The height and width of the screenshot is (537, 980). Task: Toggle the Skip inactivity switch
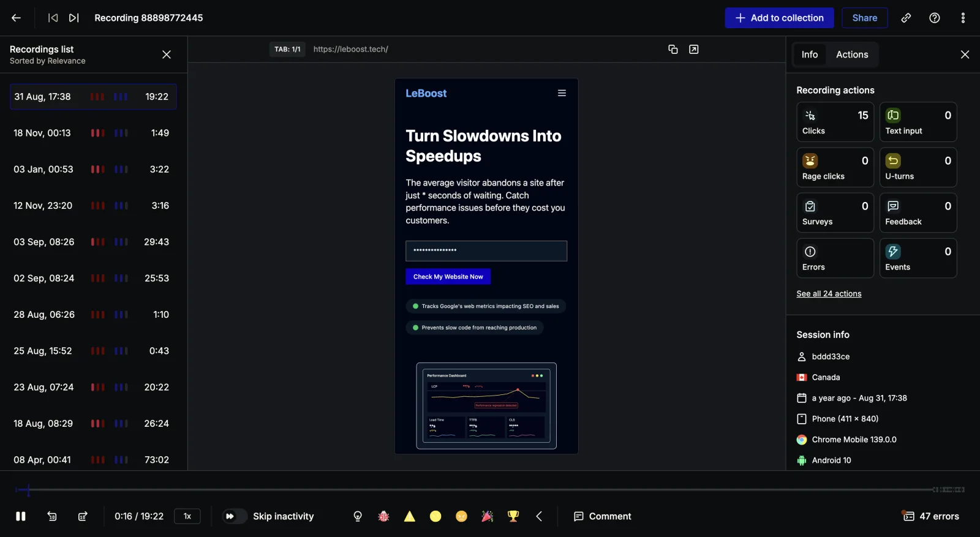233,516
